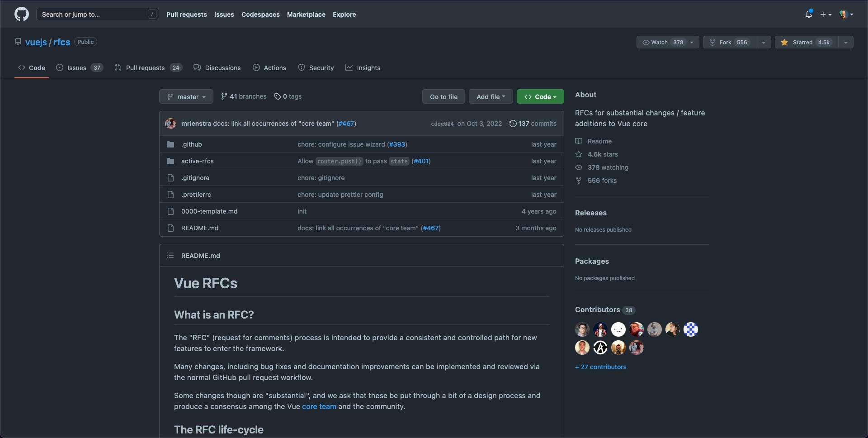This screenshot has height=438, width=868.
Task: Open the rfcs repository name link
Action: (61, 42)
